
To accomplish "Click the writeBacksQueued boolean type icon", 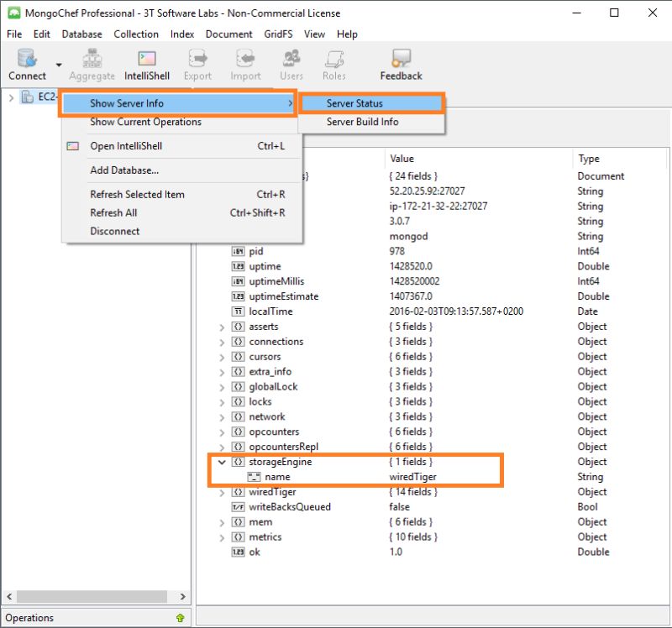I will (238, 507).
